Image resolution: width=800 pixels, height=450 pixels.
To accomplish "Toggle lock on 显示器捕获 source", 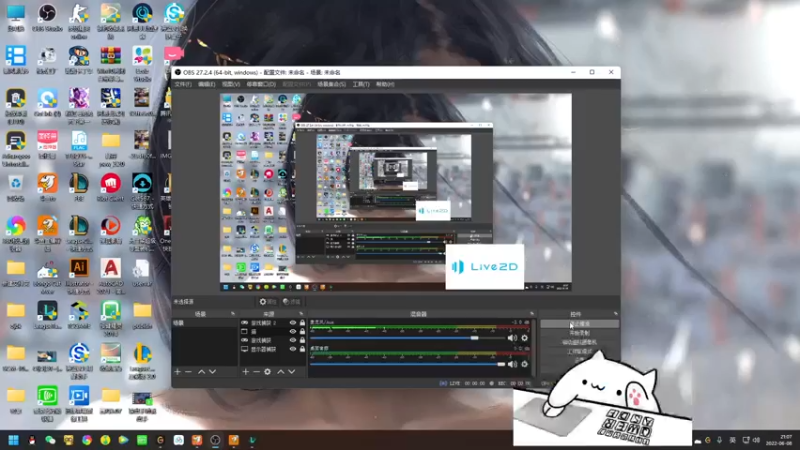I will [302, 349].
